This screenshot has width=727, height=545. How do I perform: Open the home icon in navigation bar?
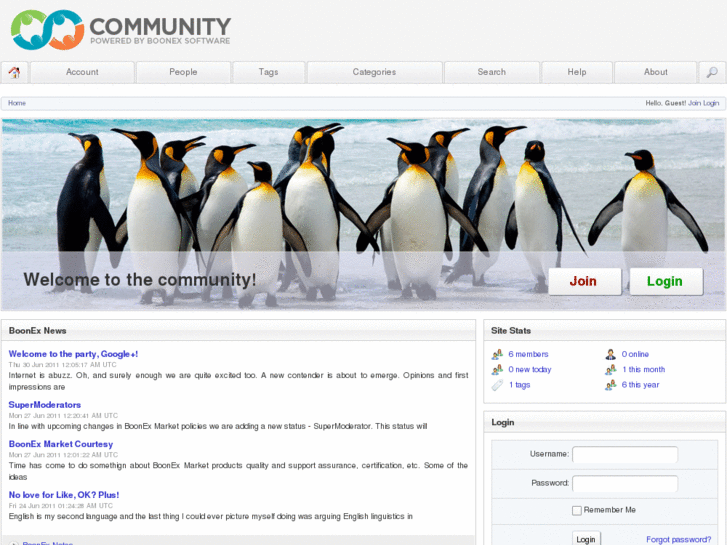pyautogui.click(x=14, y=72)
